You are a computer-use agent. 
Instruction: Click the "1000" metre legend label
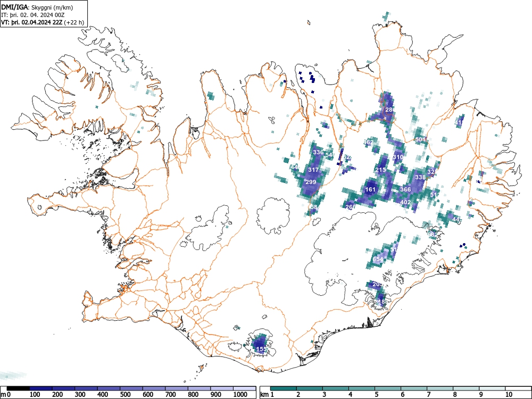pyautogui.click(x=240, y=395)
